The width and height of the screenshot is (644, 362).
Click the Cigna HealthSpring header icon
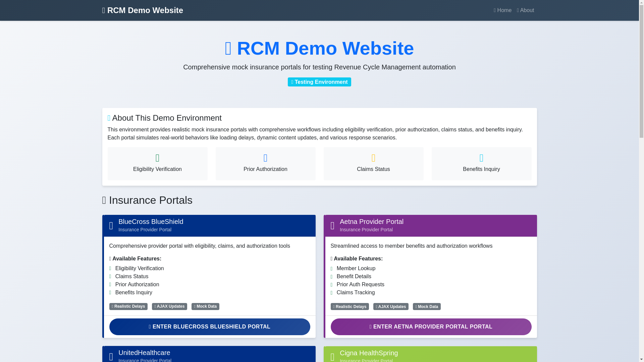point(332,357)
